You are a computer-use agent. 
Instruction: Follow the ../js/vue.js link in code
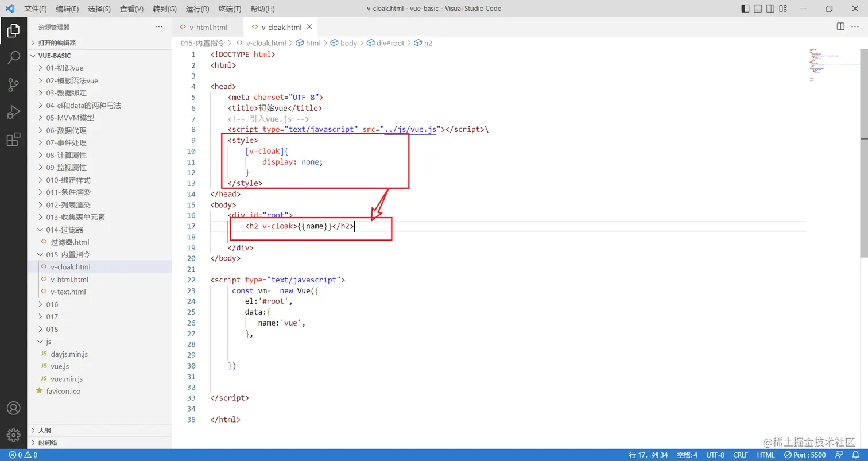tap(410, 130)
